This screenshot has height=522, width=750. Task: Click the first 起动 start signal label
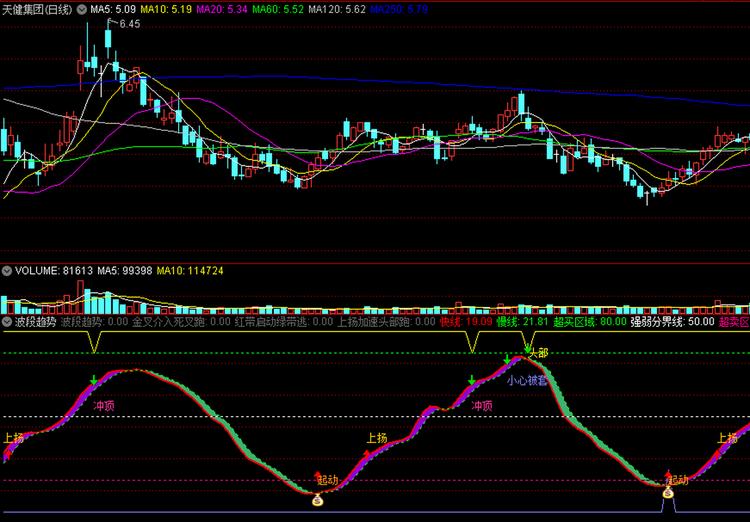tap(328, 480)
